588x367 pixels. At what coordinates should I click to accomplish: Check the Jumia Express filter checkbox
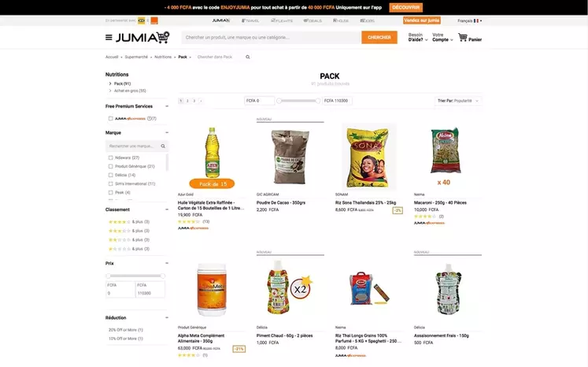pos(111,119)
